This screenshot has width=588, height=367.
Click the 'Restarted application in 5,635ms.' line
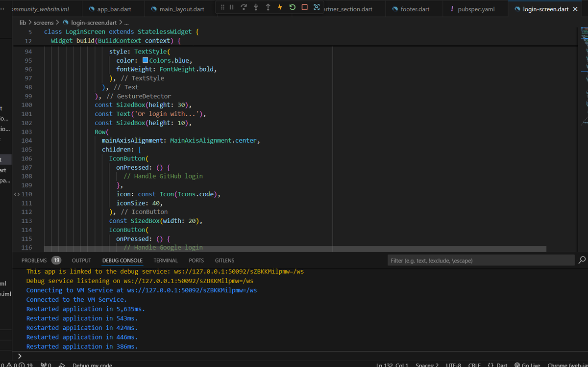click(86, 309)
